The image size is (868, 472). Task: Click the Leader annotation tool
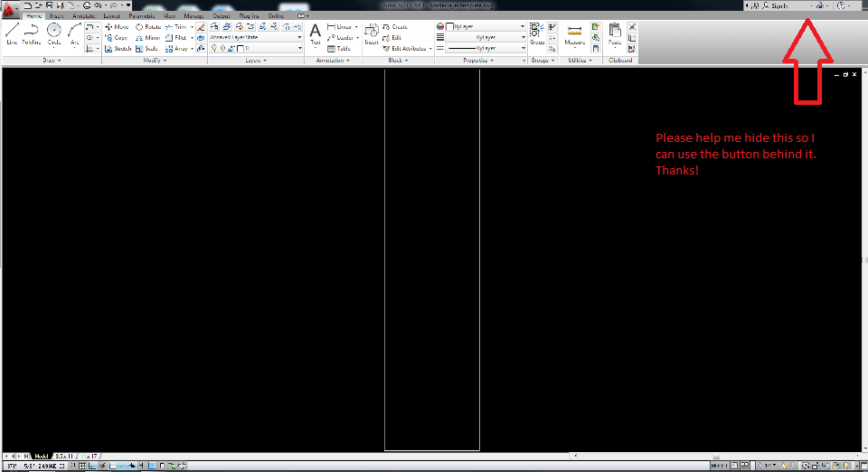[341, 38]
